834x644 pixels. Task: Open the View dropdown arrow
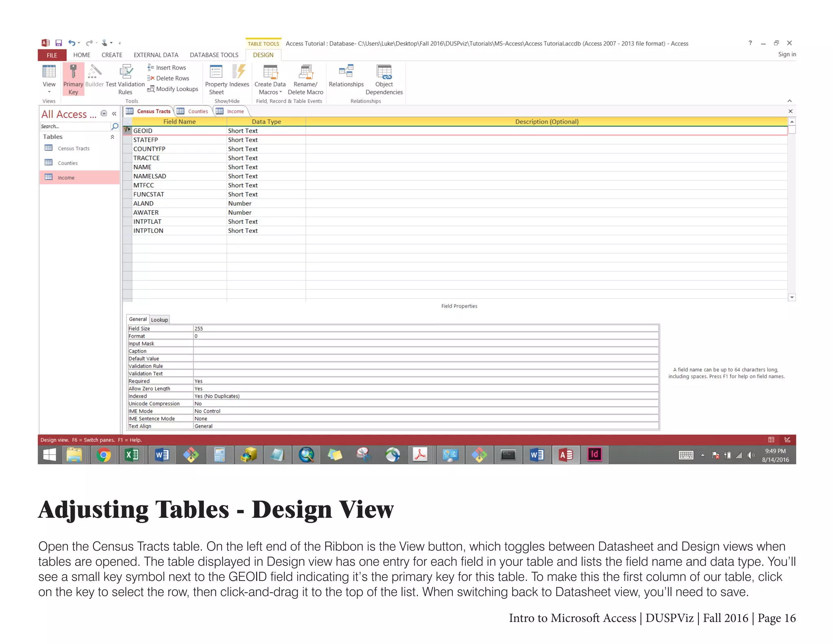[x=49, y=92]
